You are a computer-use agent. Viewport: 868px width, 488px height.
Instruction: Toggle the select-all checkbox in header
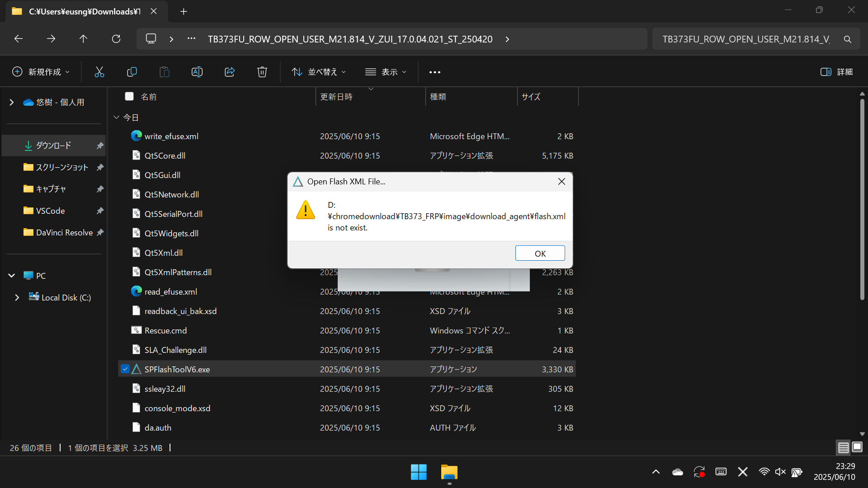(129, 96)
